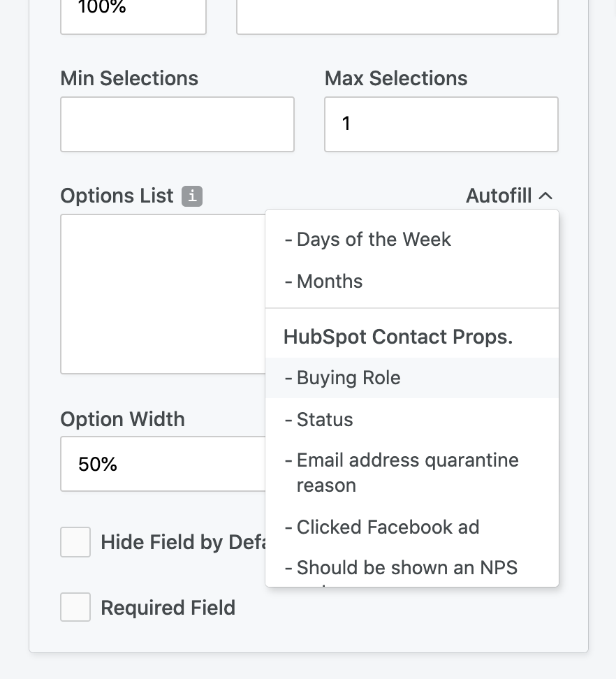Collapse the Autofill chevron arrow
Image resolution: width=616 pixels, height=679 pixels.
pos(545,196)
